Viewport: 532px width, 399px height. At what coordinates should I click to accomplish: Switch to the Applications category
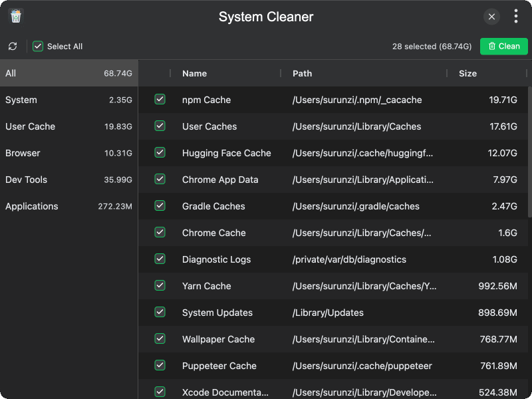coord(69,206)
